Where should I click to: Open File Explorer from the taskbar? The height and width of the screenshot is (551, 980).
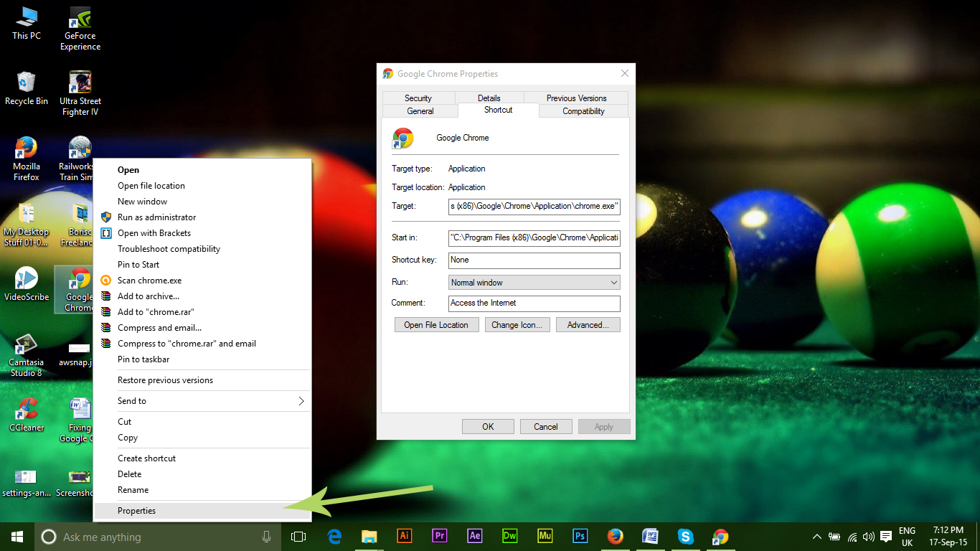(x=369, y=537)
